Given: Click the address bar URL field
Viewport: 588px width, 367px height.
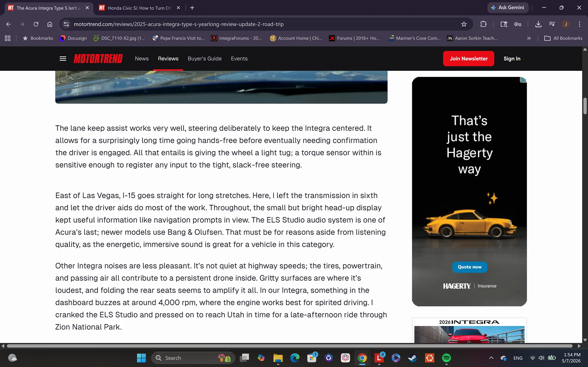Looking at the screenshot, I should tap(263, 24).
